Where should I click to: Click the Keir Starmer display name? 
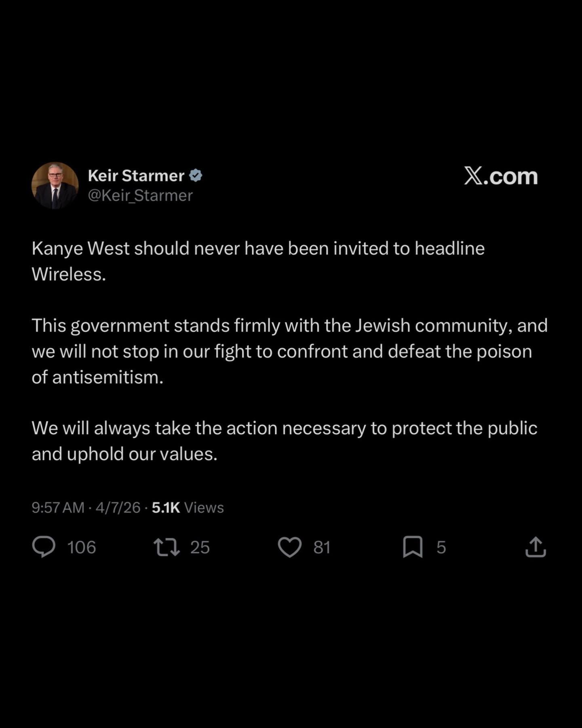tap(136, 175)
